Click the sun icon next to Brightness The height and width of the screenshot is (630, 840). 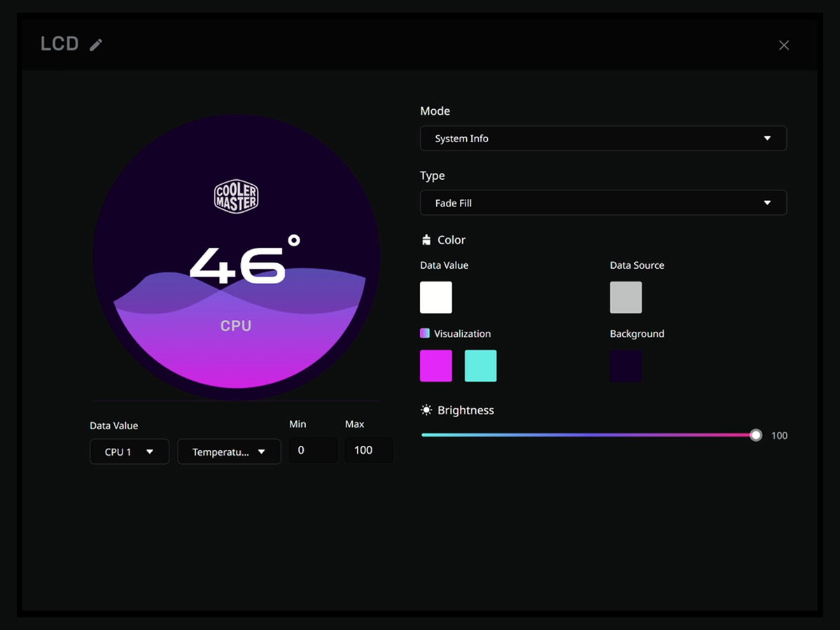(x=426, y=410)
